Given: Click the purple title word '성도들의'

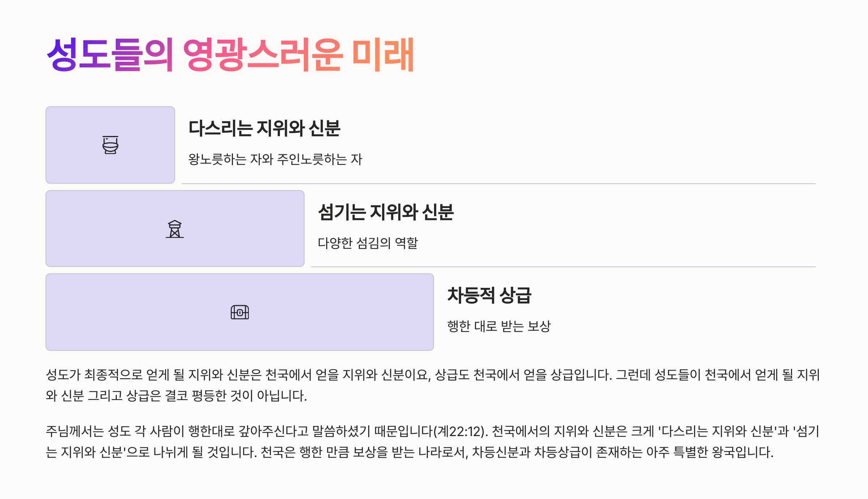Looking at the screenshot, I should coord(110,55).
